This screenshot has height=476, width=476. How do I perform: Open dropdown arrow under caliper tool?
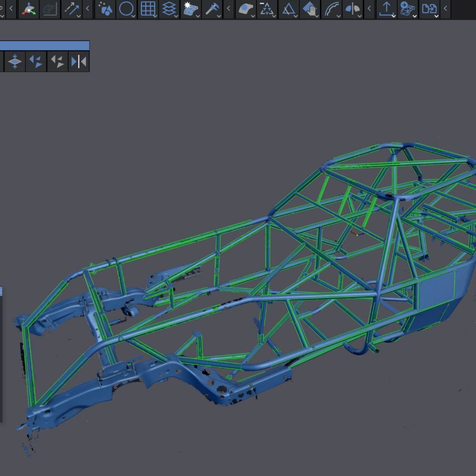pos(219,16)
